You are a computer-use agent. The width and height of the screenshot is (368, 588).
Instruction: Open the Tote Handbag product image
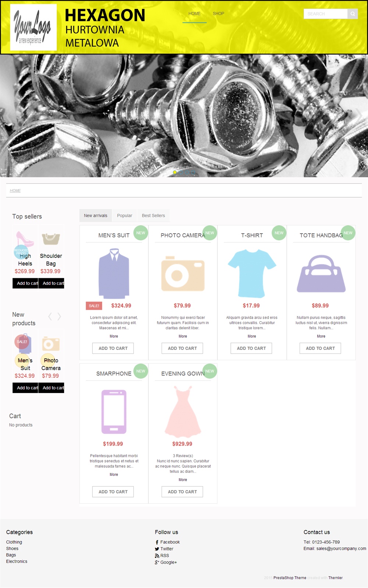321,274
